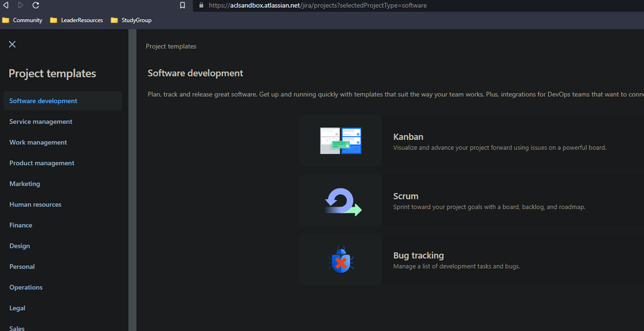Click the Kanban board illustration
Viewport: 644px width, 331px height.
(340, 141)
